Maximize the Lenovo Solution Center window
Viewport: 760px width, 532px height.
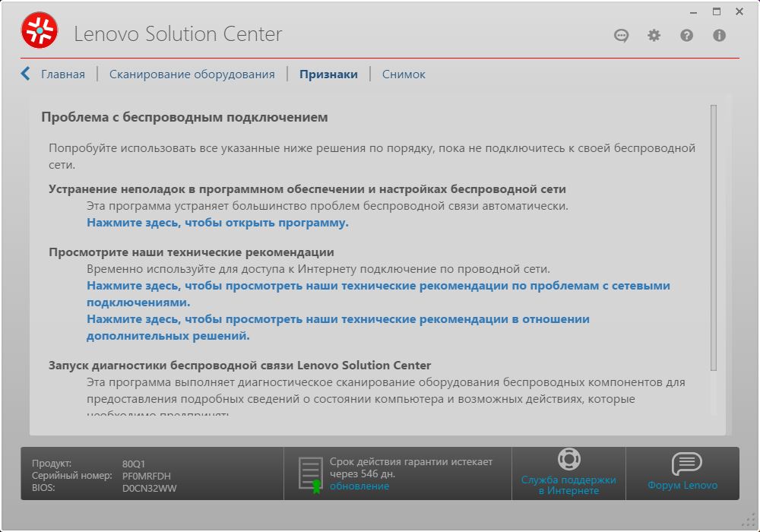[717, 11]
